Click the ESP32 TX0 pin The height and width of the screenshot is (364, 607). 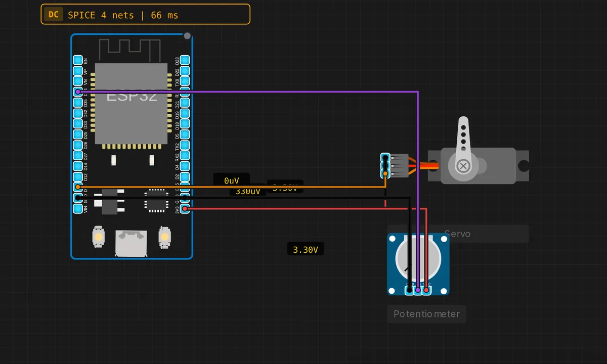click(185, 81)
